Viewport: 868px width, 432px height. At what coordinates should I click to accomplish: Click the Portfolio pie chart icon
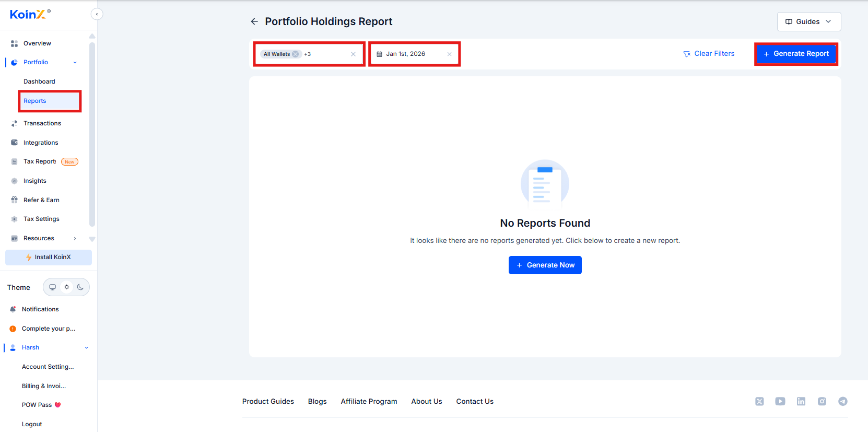click(14, 62)
